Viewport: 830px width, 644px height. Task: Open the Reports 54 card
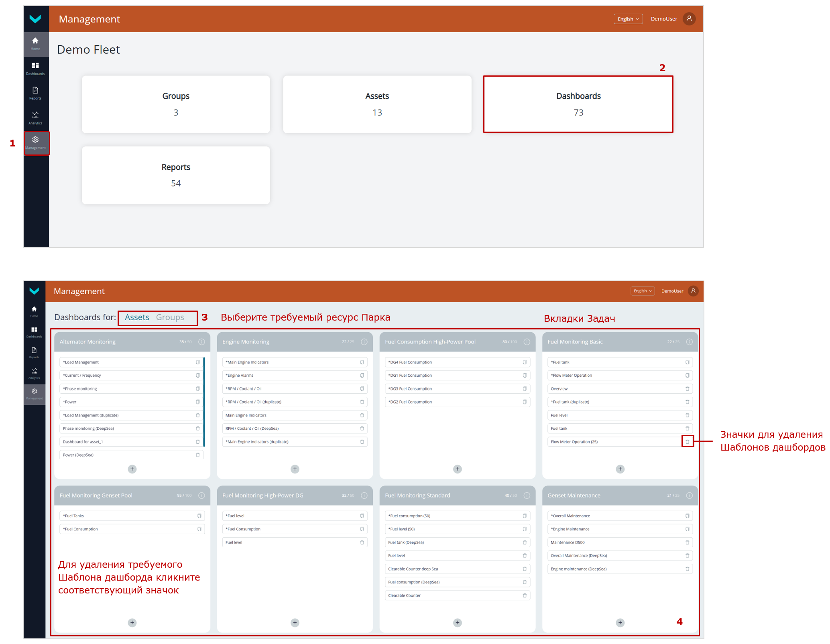(176, 175)
